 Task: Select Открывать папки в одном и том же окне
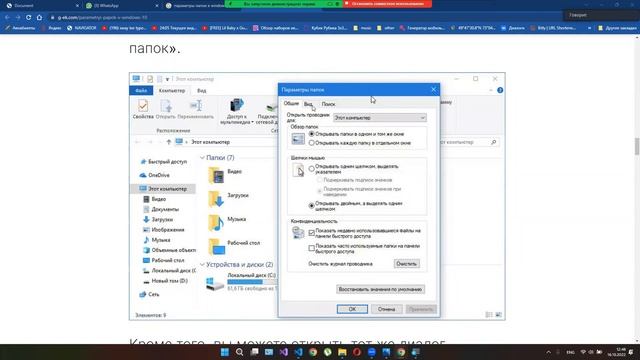tap(311, 134)
